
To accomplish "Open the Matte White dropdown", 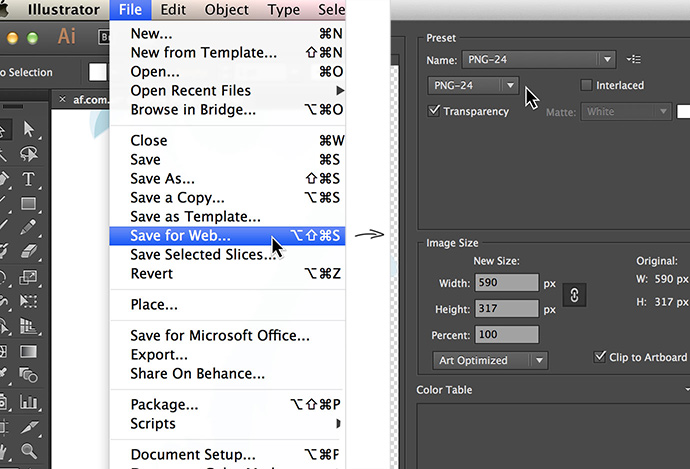I will (626, 112).
